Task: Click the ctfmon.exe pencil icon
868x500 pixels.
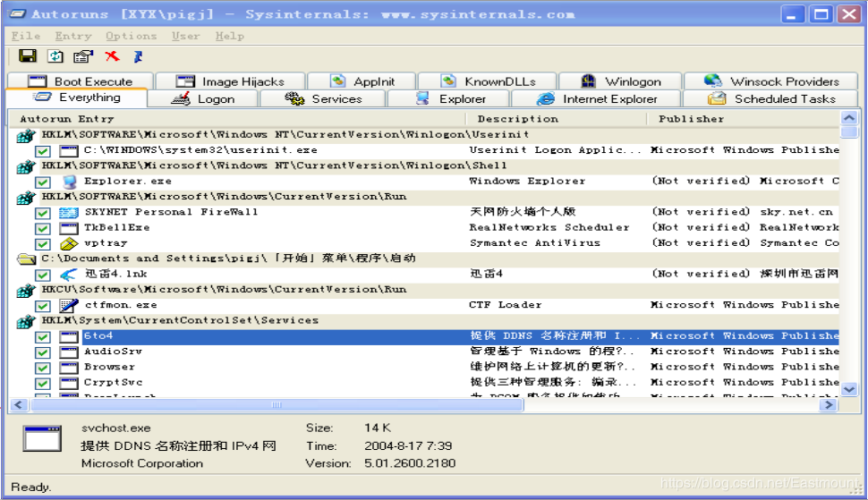Action: pyautogui.click(x=69, y=305)
